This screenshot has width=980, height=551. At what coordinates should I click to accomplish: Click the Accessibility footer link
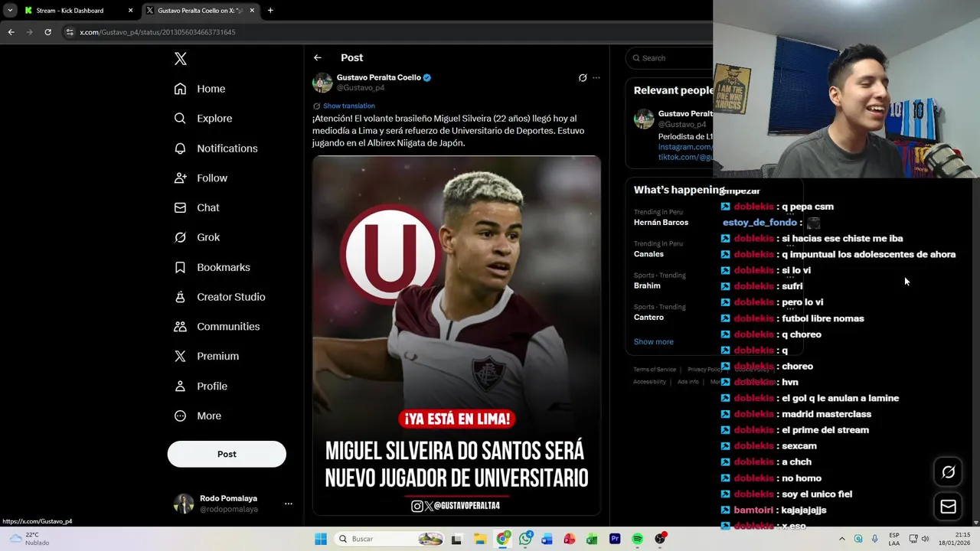649,382
